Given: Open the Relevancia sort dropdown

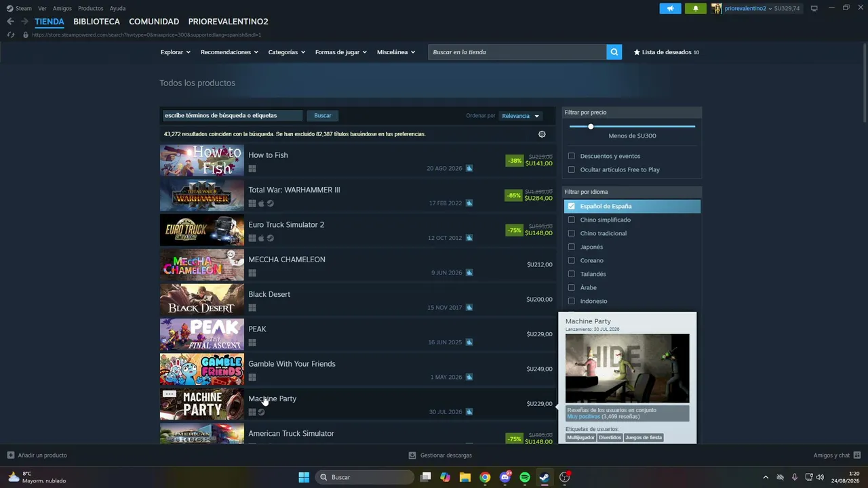Looking at the screenshot, I should click(x=521, y=116).
